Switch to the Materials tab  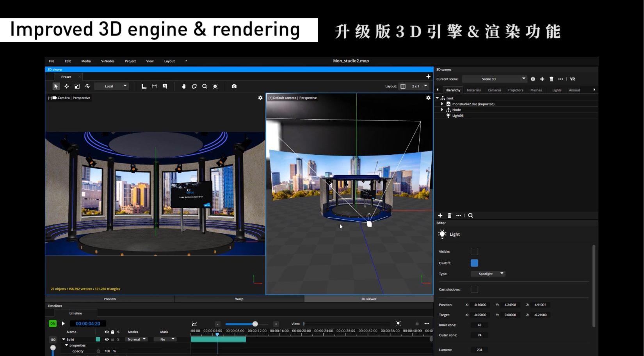474,90
